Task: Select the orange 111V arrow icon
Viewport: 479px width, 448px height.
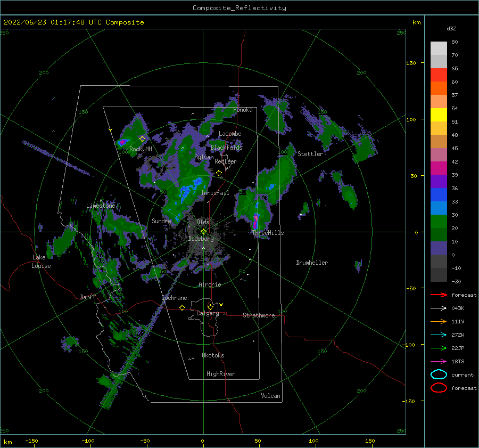Action: (x=439, y=321)
